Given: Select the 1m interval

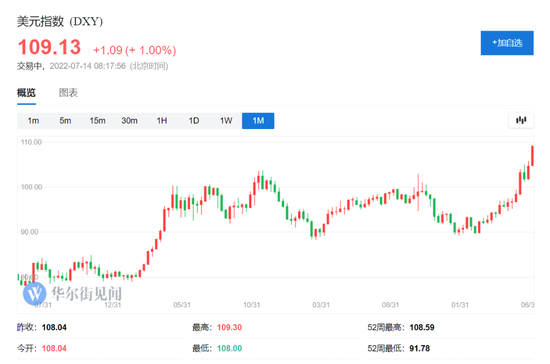Looking at the screenshot, I should click(33, 121).
